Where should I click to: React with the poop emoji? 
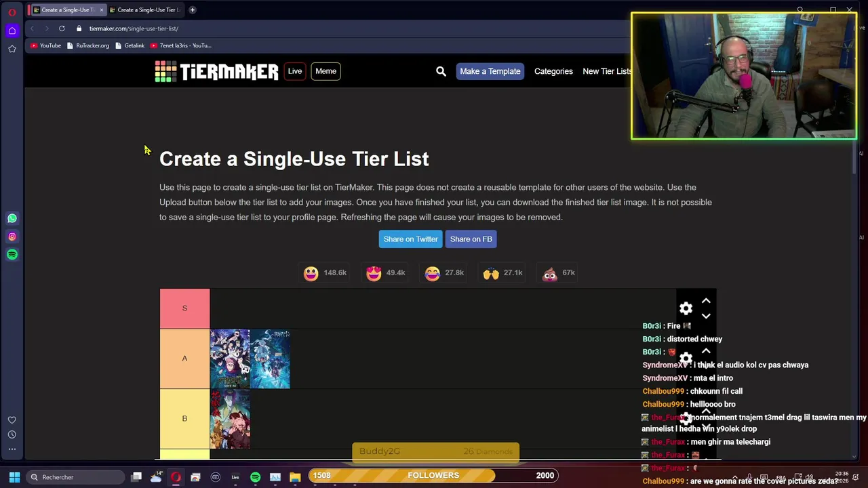coord(549,272)
